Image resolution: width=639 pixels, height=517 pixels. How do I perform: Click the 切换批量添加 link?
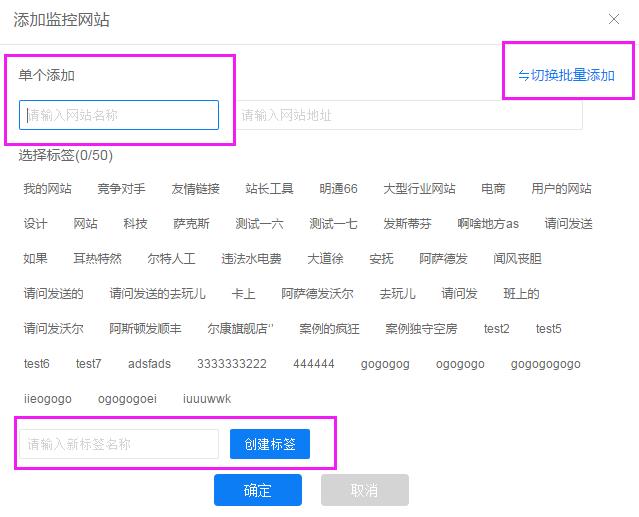566,76
